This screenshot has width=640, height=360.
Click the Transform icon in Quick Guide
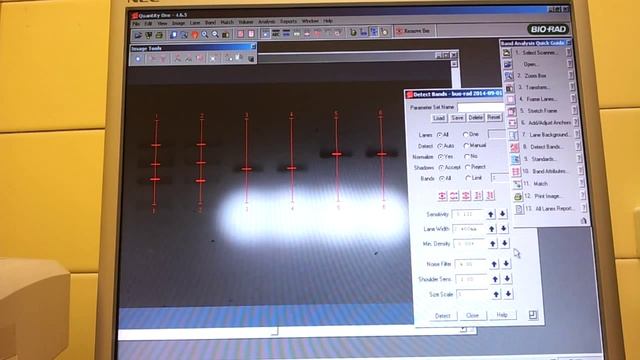[x=510, y=88]
